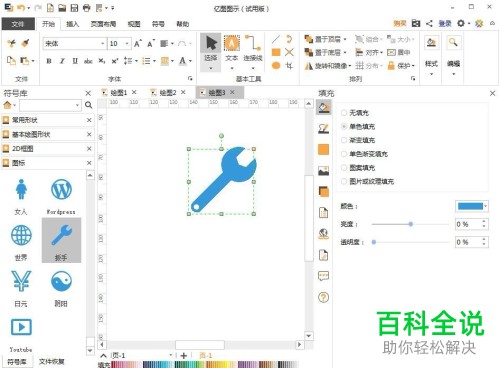The image size is (500, 368).
Task: Click the Print icon in quick access toolbar
Action: point(86,7)
